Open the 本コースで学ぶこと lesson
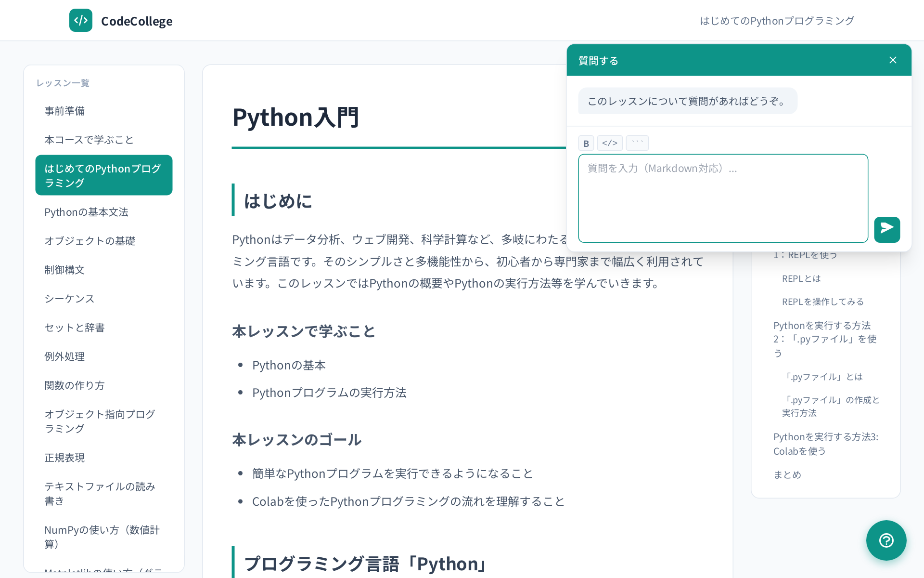This screenshot has height=578, width=924. 104,140
